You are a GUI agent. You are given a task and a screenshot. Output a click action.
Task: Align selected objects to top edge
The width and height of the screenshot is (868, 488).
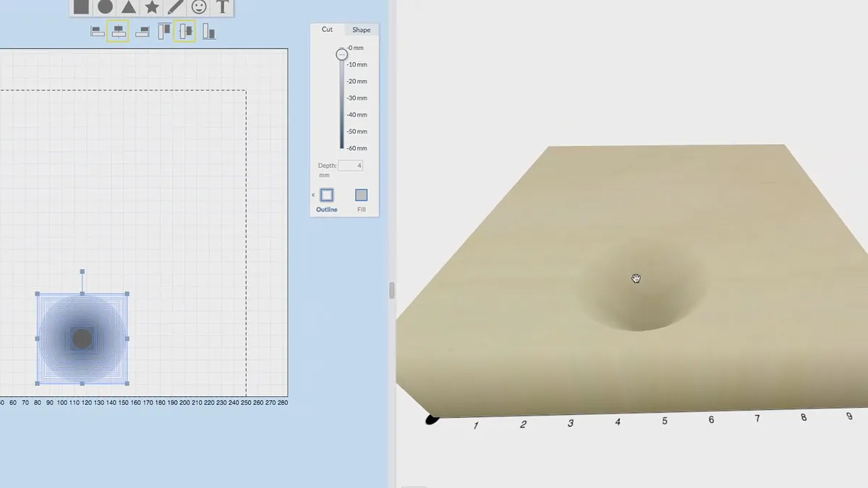tap(164, 31)
